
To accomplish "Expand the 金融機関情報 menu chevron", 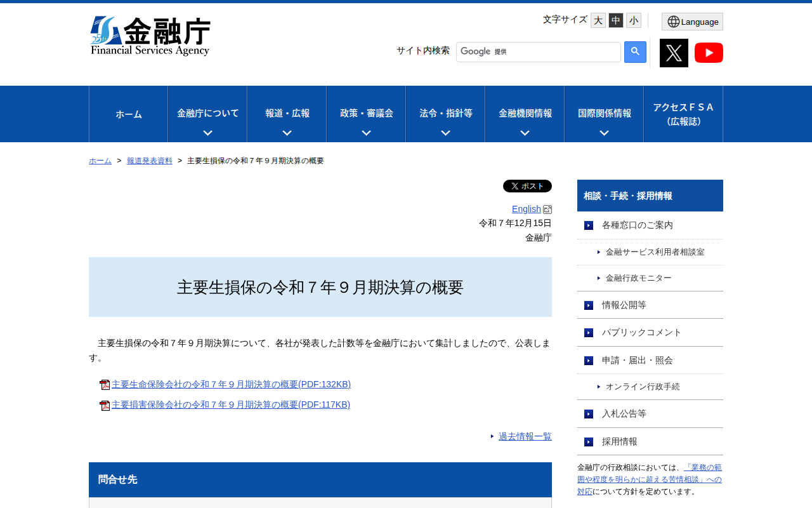I will click(525, 133).
